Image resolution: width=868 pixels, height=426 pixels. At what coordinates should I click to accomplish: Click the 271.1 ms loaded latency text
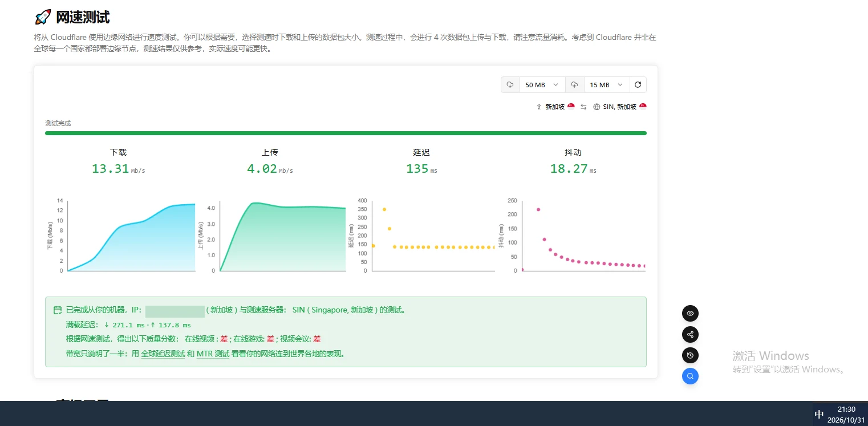[x=129, y=325]
